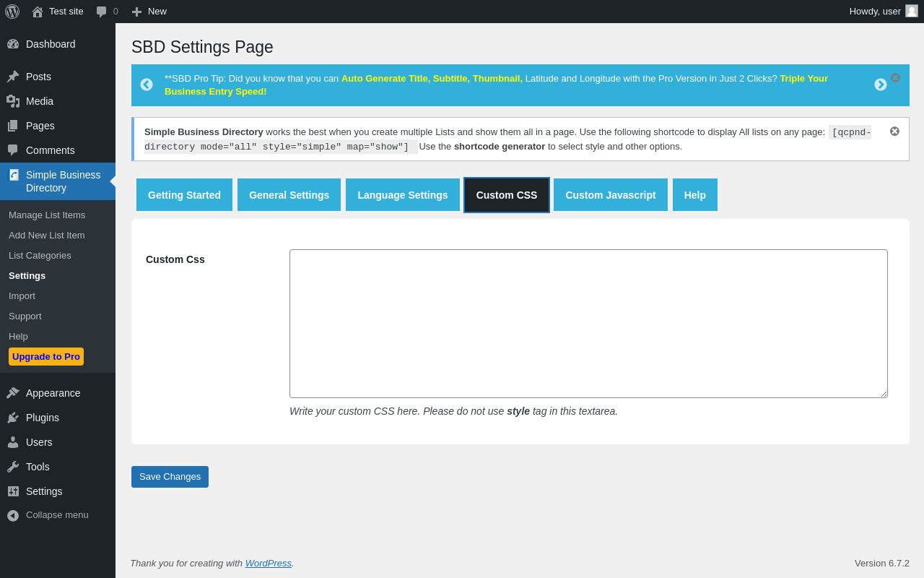Click the Simple Business Directory plugin icon
The width and height of the screenshot is (924, 578).
click(14, 175)
